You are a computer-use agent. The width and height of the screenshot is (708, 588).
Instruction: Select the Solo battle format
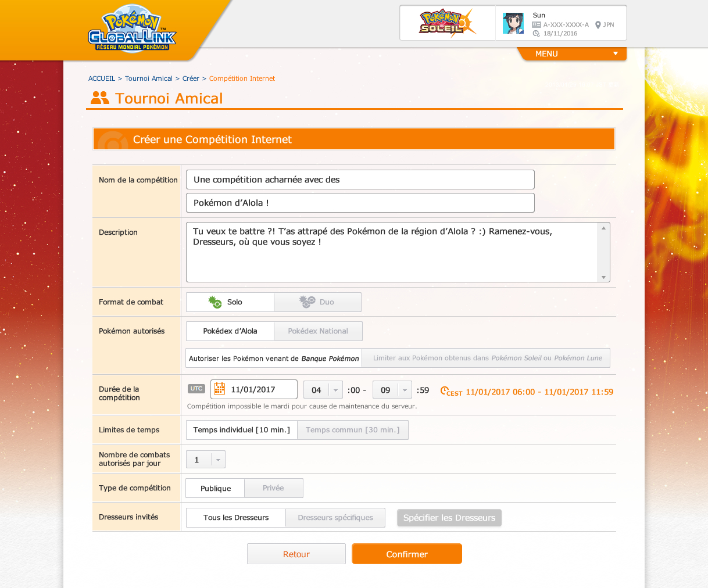pyautogui.click(x=230, y=302)
